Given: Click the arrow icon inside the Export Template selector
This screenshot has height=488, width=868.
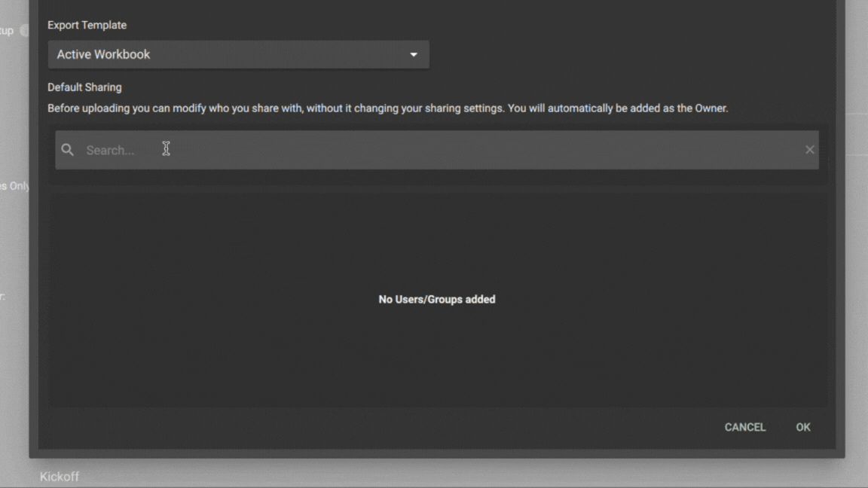Looking at the screenshot, I should [x=413, y=54].
